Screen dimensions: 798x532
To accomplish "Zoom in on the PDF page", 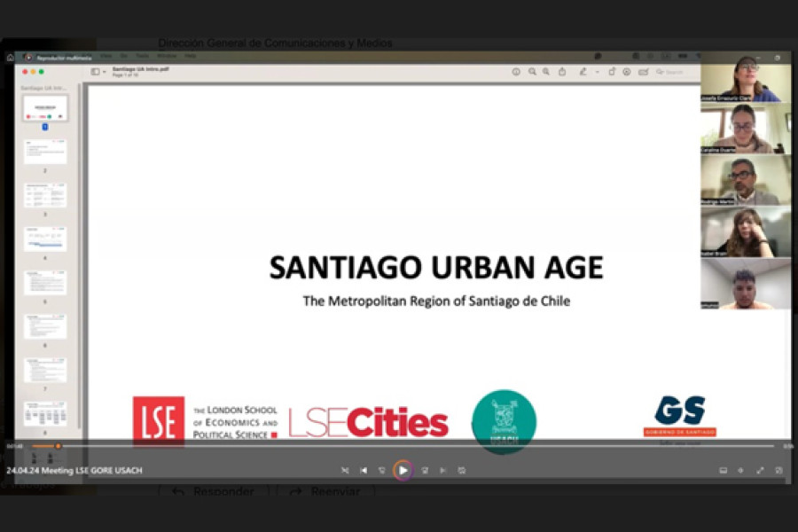I will point(531,72).
